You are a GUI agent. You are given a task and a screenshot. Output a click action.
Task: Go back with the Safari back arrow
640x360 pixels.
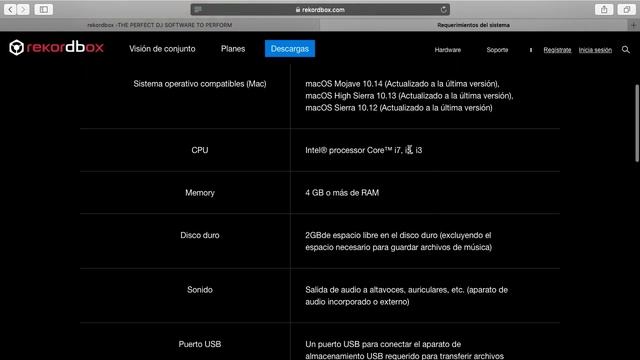click(10, 9)
